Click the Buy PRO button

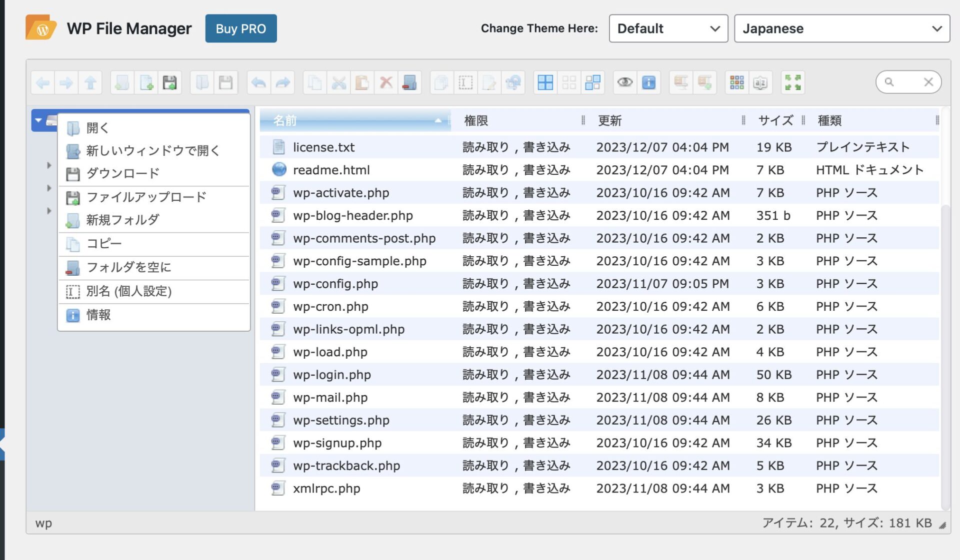240,28
